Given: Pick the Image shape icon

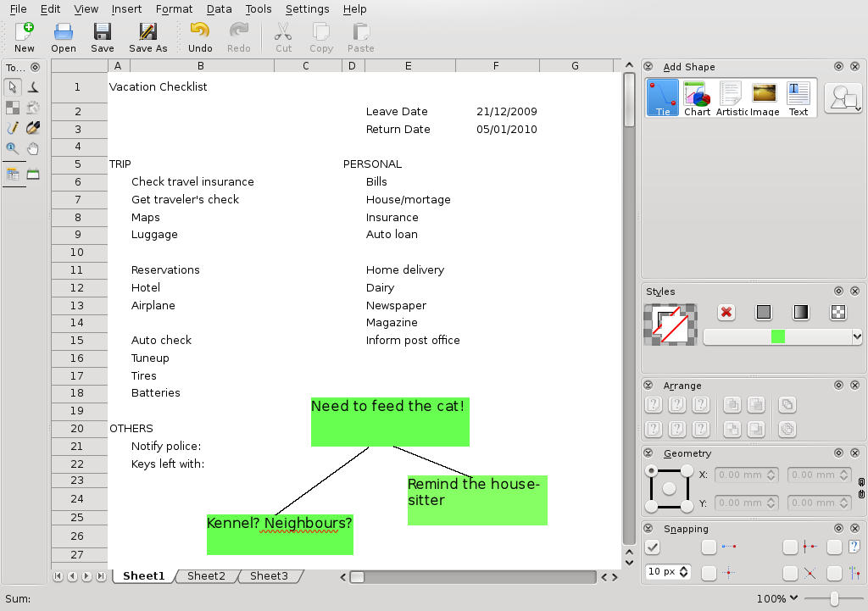Looking at the screenshot, I should tap(764, 97).
